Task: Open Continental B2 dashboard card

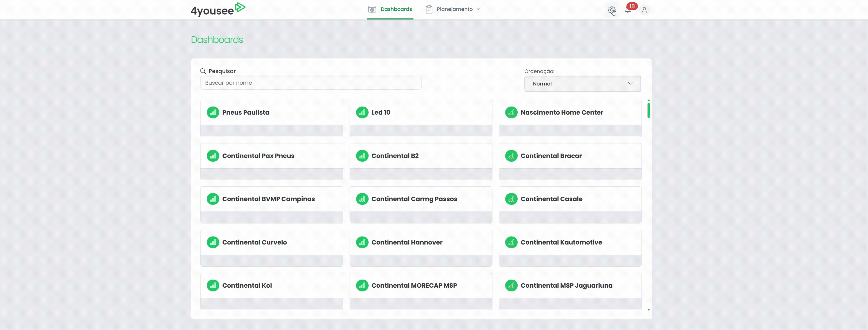Action: pos(395,156)
